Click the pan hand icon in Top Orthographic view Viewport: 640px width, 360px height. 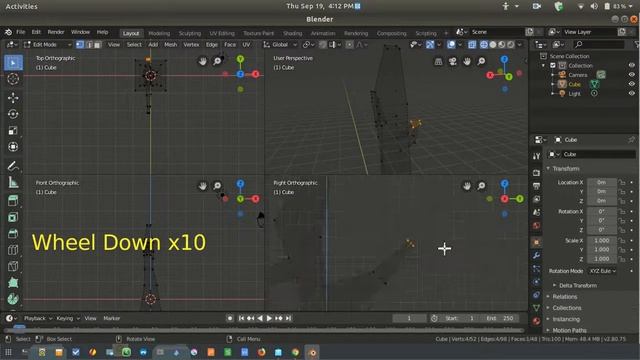pos(202,61)
